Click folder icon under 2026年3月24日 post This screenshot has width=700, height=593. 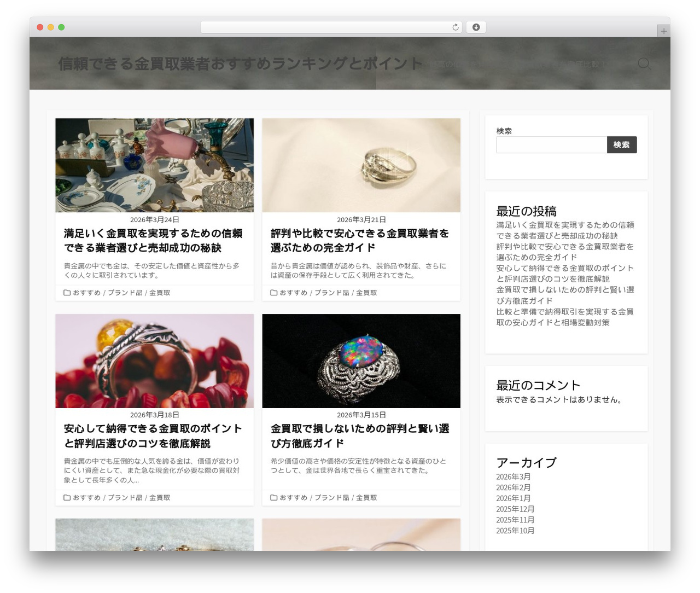(67, 293)
